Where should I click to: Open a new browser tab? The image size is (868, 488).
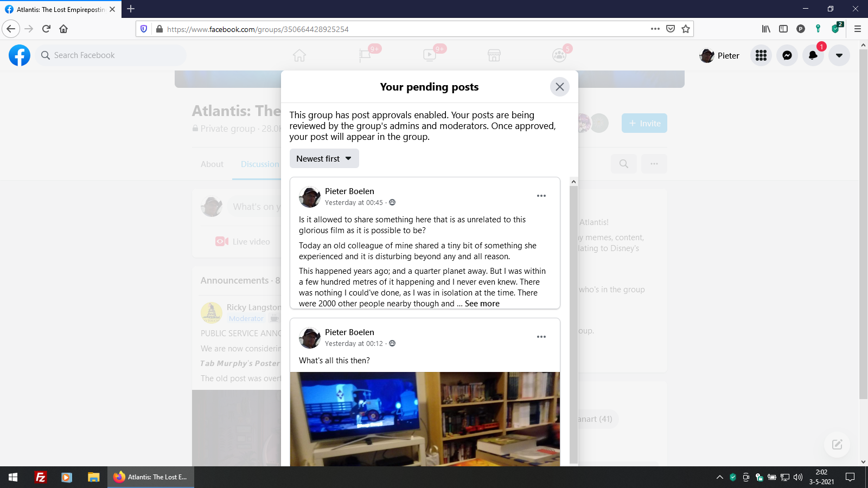tap(131, 9)
